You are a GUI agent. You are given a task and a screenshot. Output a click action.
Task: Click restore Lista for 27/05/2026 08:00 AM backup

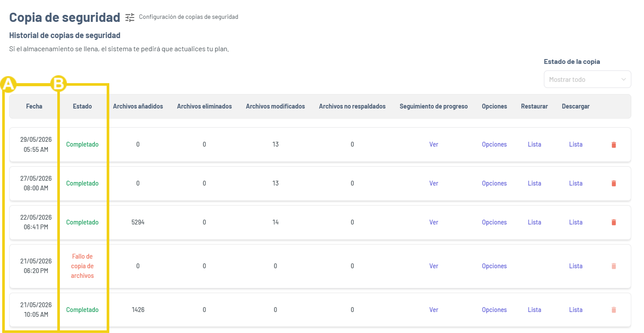(x=534, y=183)
